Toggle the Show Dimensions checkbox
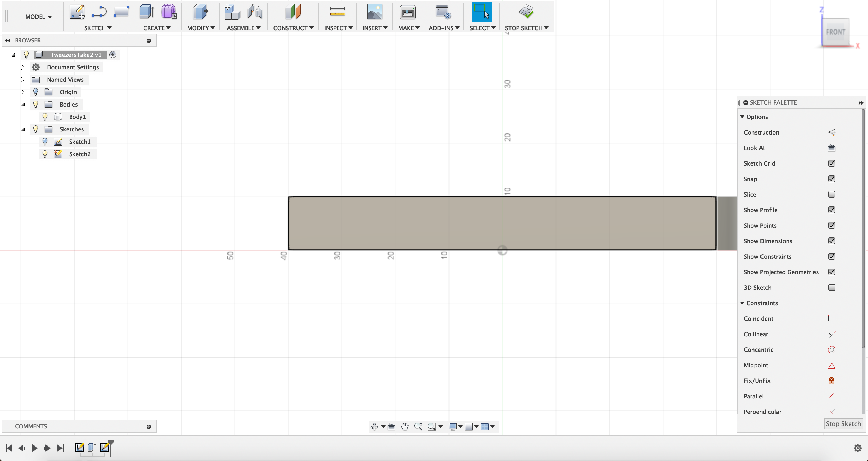This screenshot has height=461, width=868. click(x=831, y=241)
